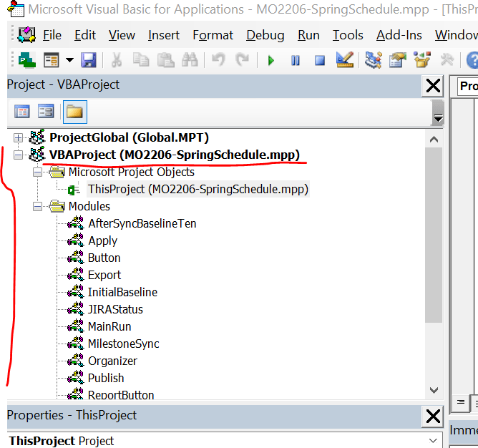Select the Export module
Image resolution: width=478 pixels, height=448 pixels.
[104, 275]
